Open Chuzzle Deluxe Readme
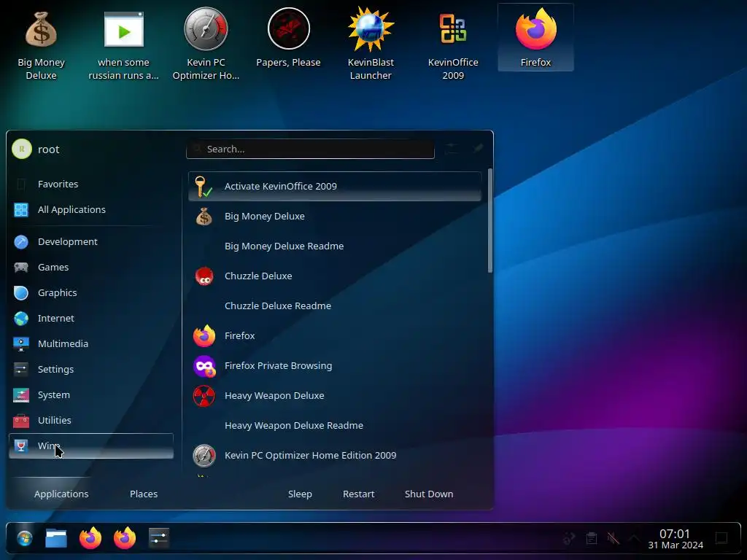This screenshot has width=747, height=560. click(x=334, y=306)
